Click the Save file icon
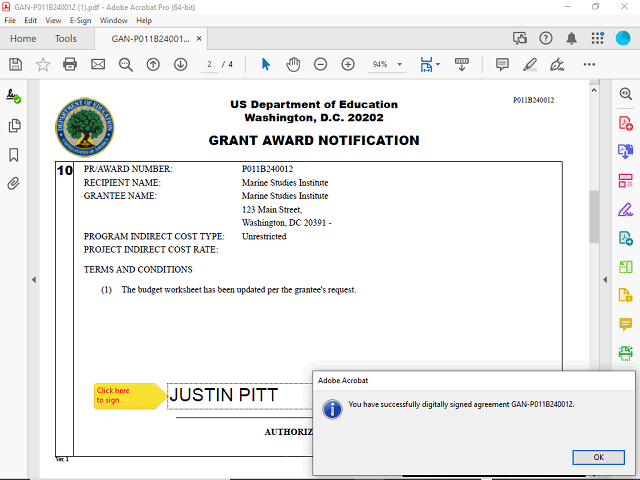This screenshot has height=480, width=640. [x=16, y=64]
